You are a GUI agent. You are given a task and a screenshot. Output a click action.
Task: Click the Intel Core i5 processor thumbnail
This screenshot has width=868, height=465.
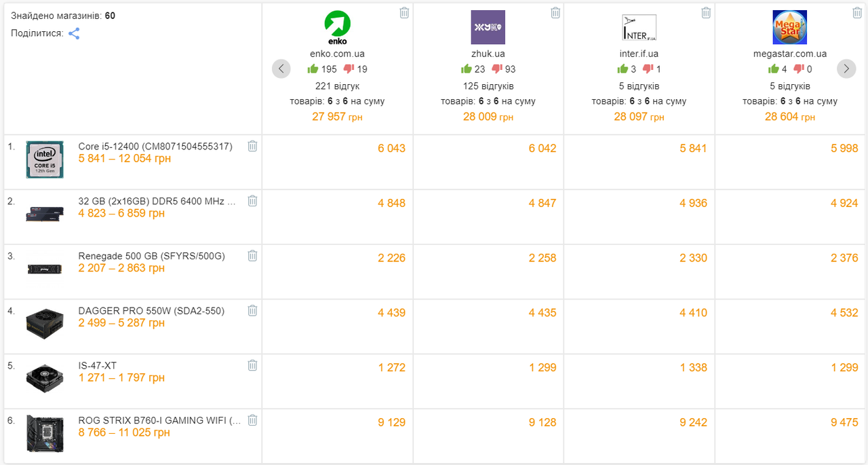pos(45,160)
